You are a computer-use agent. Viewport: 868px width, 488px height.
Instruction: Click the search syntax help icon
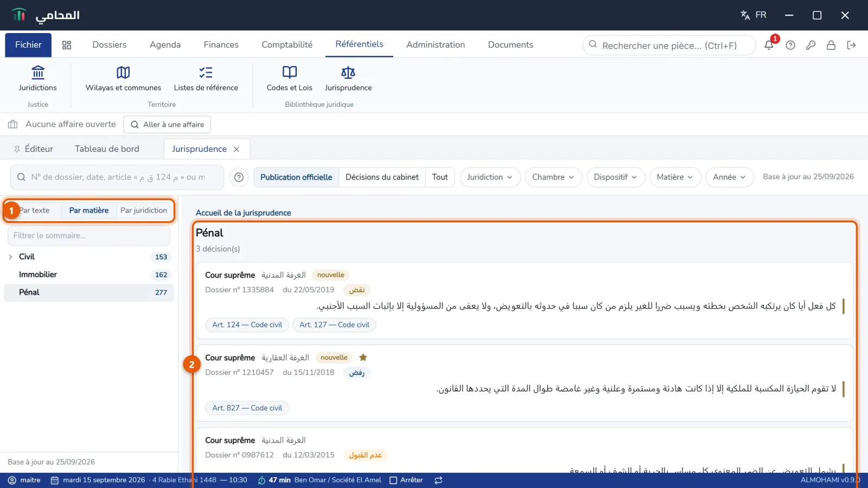(239, 177)
